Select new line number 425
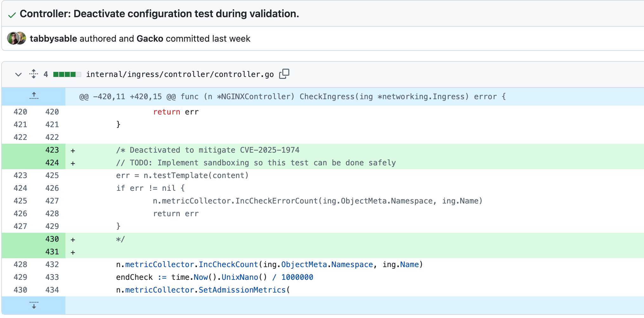The image size is (644, 318). click(x=52, y=176)
